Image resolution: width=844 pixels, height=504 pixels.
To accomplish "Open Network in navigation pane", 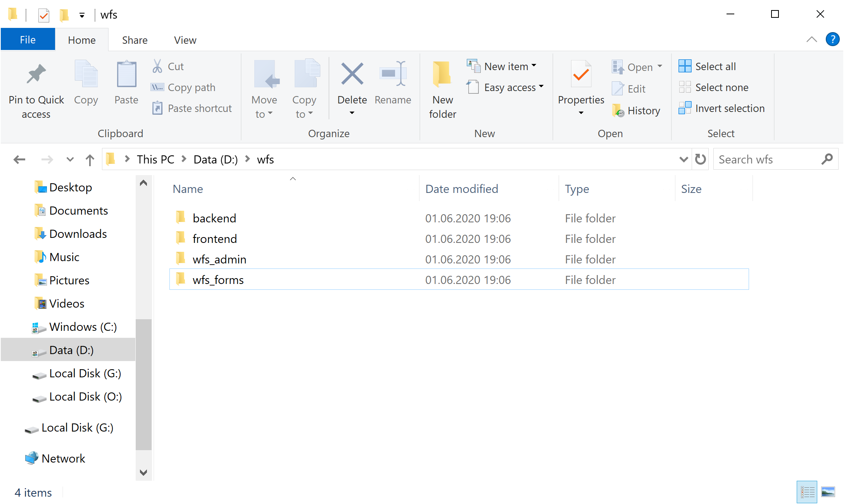I will (55, 458).
